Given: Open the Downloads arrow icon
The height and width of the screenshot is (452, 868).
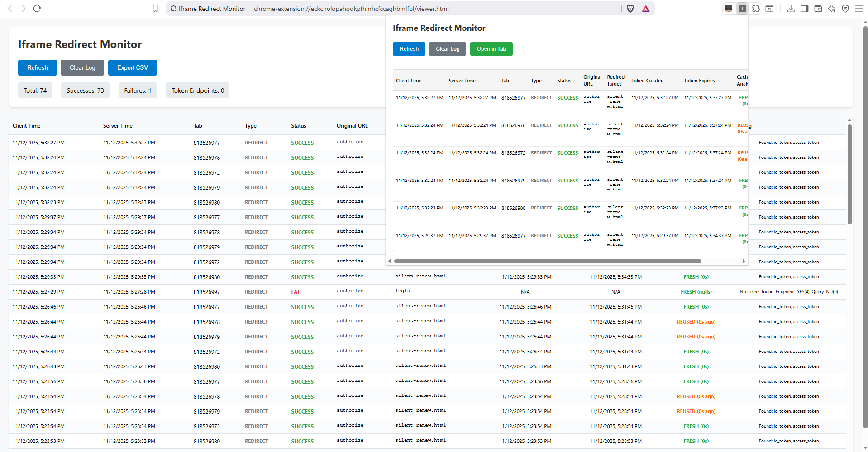Looking at the screenshot, I should pos(791,9).
